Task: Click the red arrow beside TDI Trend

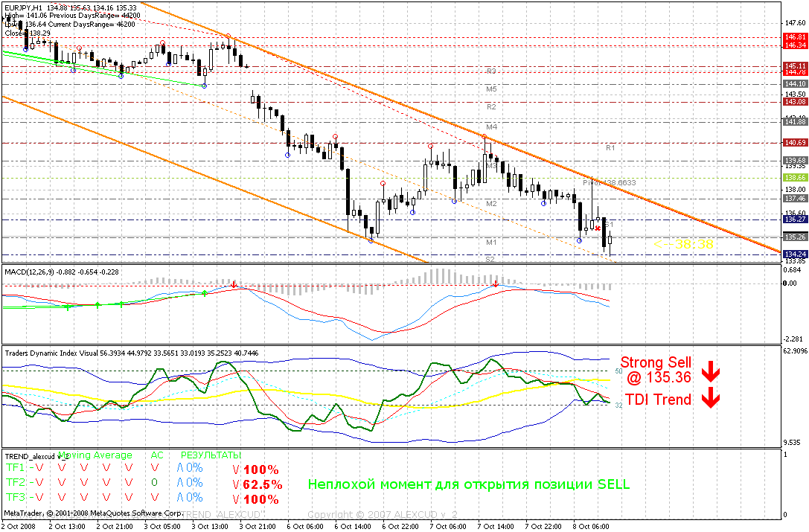Action: click(711, 398)
